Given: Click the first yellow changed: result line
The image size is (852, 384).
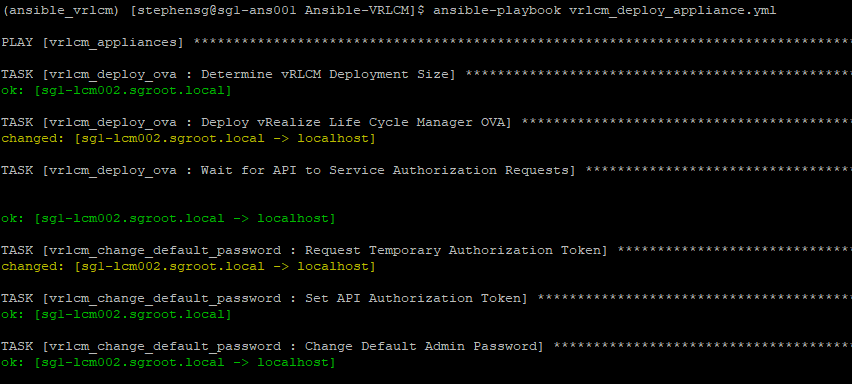Looking at the screenshot, I should [x=188, y=139].
